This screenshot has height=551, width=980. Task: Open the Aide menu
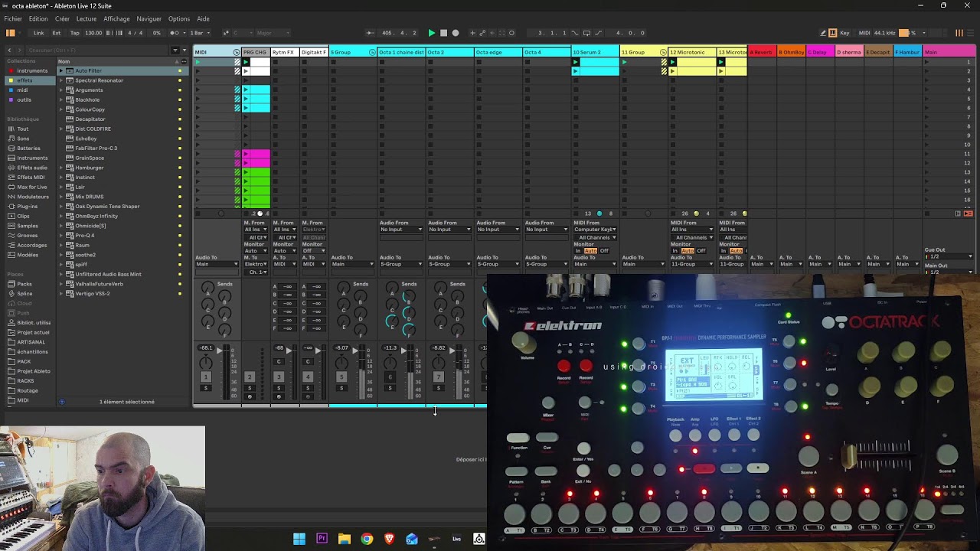[x=203, y=19]
